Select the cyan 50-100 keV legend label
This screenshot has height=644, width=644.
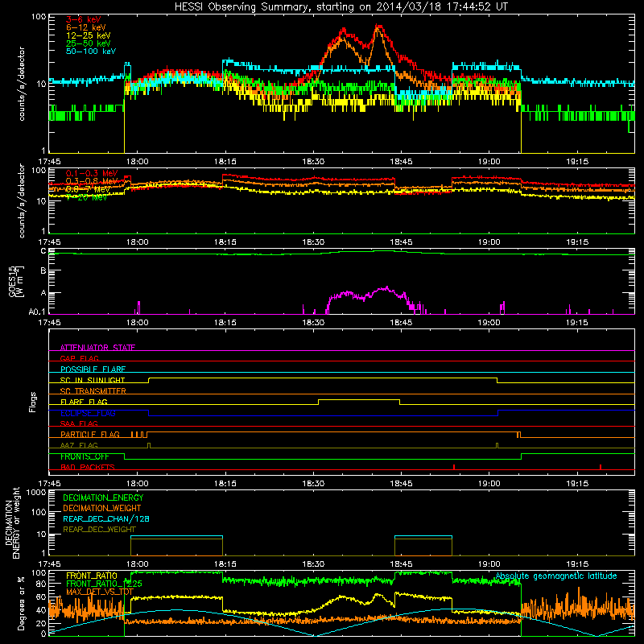click(x=91, y=52)
